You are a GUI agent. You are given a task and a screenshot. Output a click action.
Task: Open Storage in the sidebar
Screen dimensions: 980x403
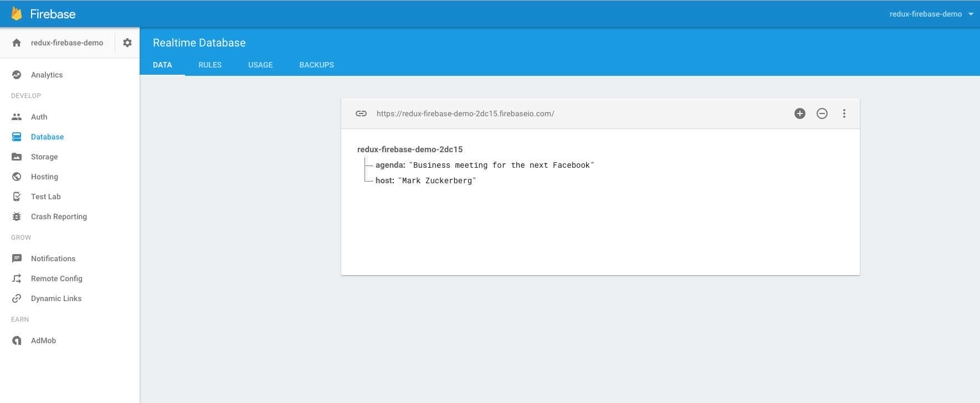coord(44,157)
